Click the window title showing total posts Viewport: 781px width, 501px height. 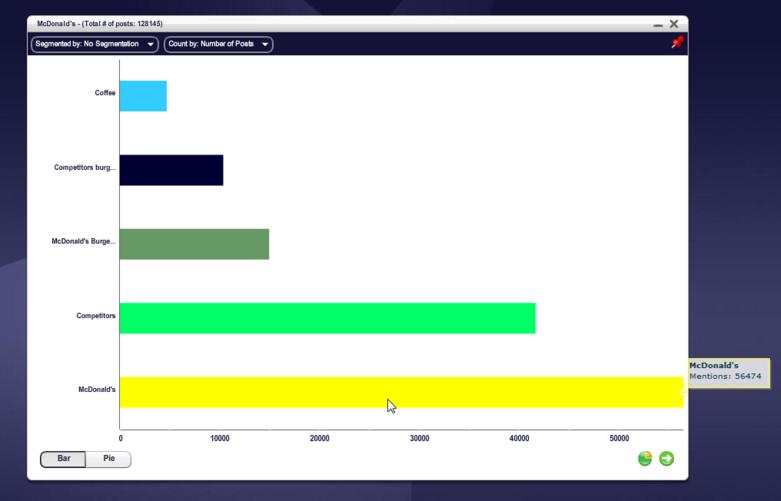[x=100, y=24]
